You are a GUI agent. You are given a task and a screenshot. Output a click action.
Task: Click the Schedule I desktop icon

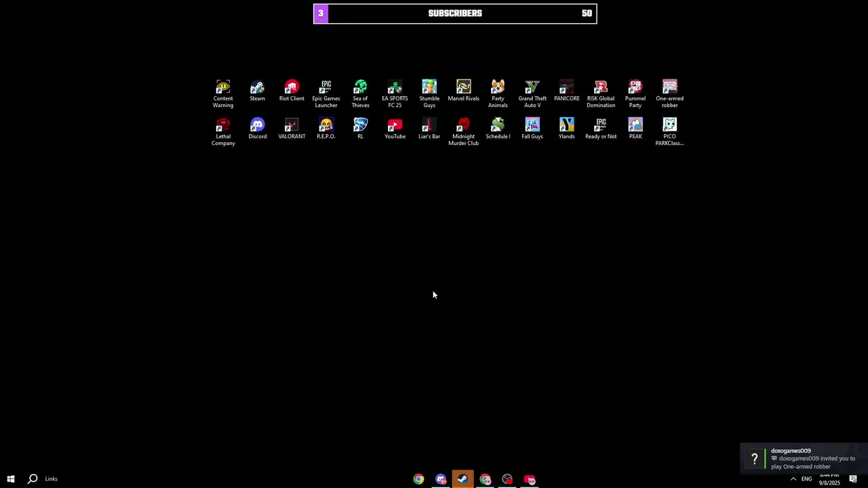[x=498, y=128]
